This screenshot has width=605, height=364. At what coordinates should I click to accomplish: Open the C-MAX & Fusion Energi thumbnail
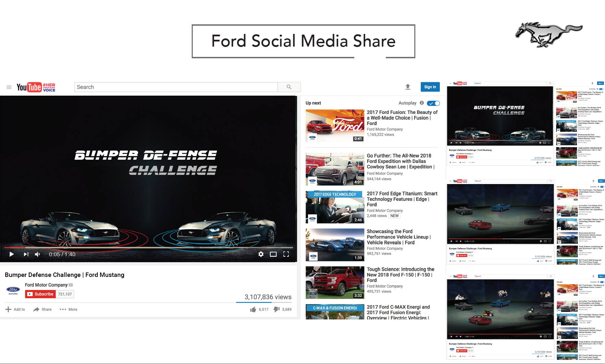[x=335, y=312]
